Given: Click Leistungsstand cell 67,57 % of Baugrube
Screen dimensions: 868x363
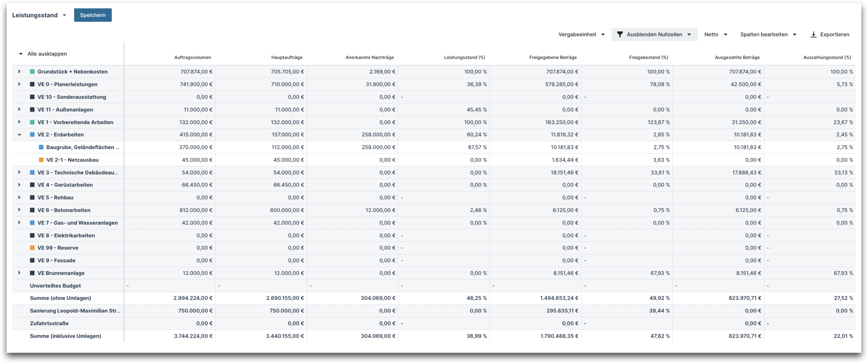Looking at the screenshot, I should [477, 147].
